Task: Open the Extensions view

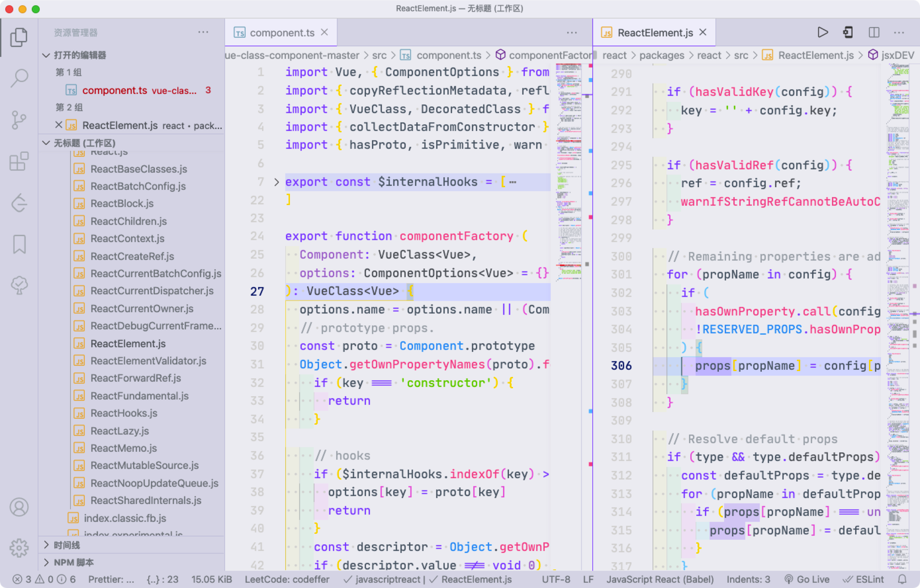Action: (19, 161)
